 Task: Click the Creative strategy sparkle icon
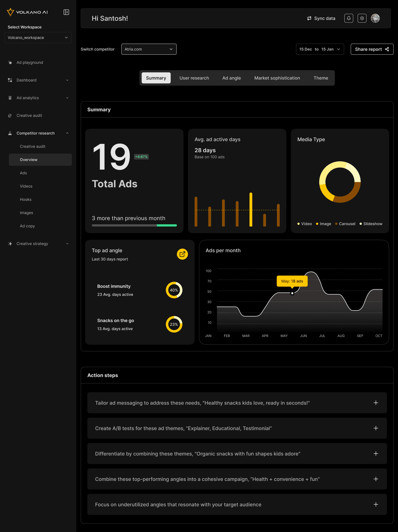click(10, 244)
